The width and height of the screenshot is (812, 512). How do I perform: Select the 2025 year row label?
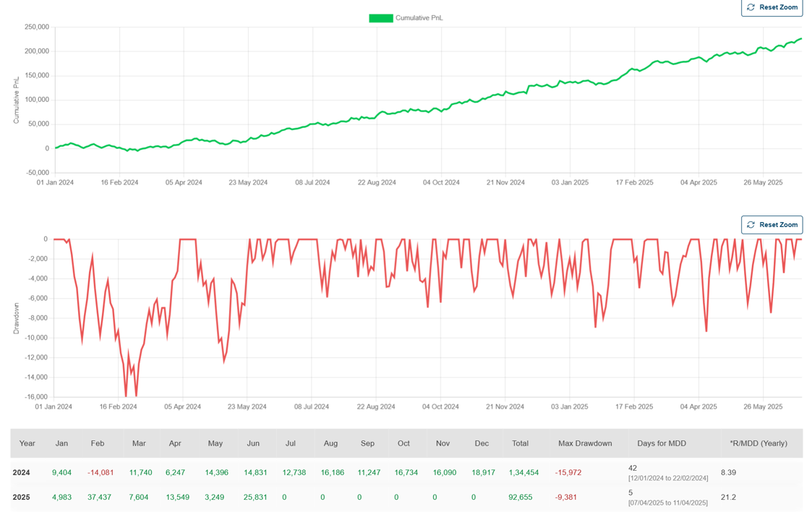[x=22, y=498]
